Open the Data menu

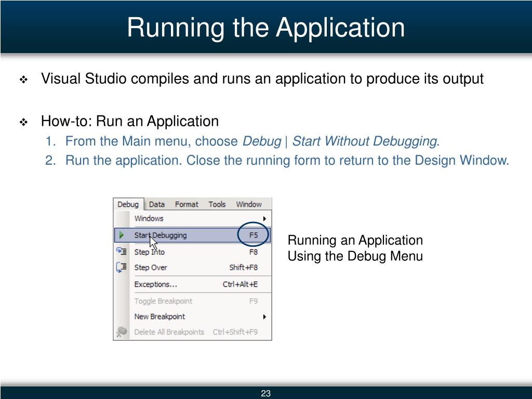pos(157,204)
